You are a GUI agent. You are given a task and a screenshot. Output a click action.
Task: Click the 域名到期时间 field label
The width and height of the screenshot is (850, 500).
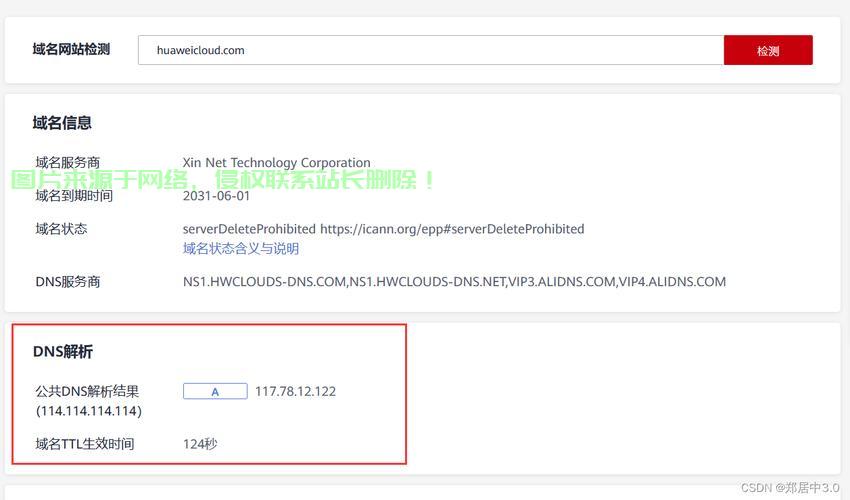(74, 196)
